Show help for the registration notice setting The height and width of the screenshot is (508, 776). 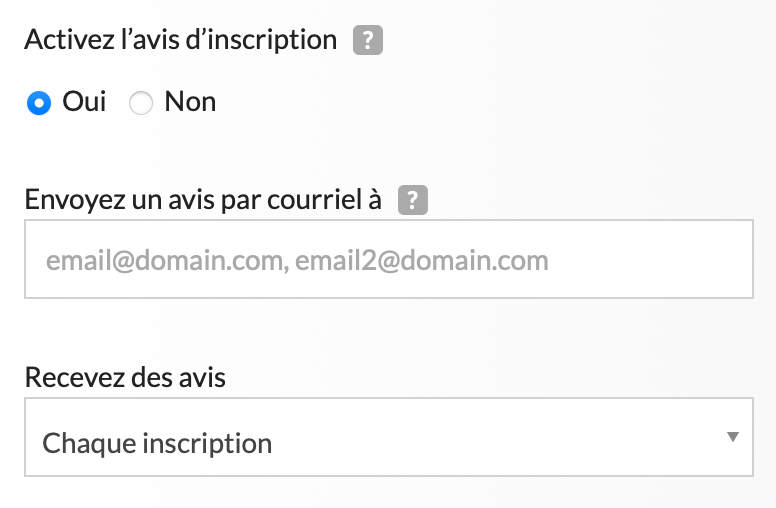point(369,41)
